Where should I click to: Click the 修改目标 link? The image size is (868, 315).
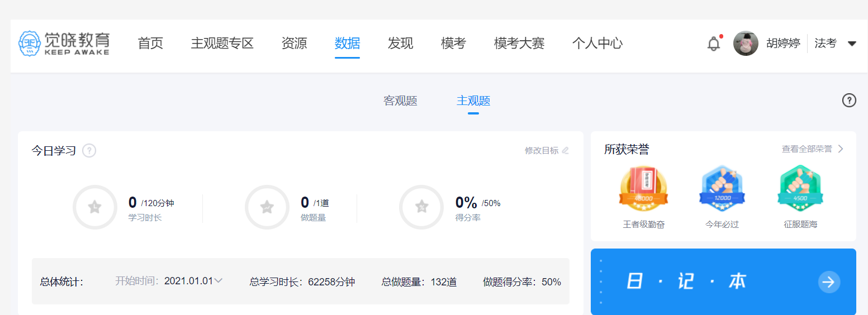pyautogui.click(x=542, y=150)
